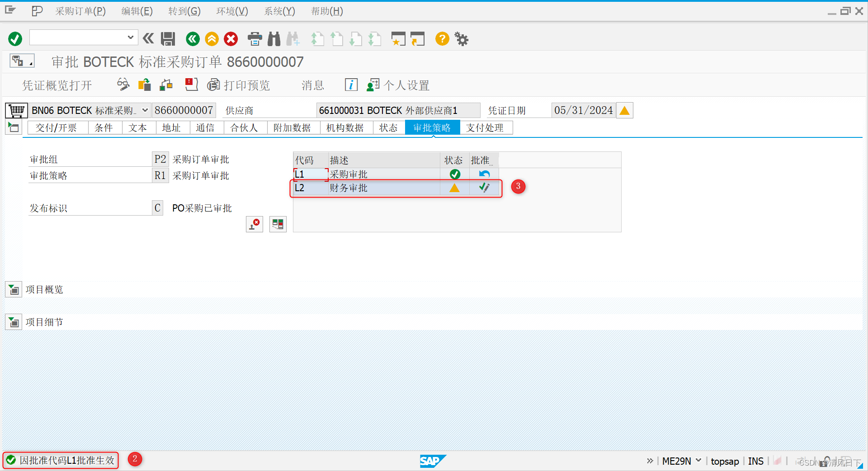The image size is (868, 471).
Task: Click the shopping cart header icon
Action: (17, 110)
